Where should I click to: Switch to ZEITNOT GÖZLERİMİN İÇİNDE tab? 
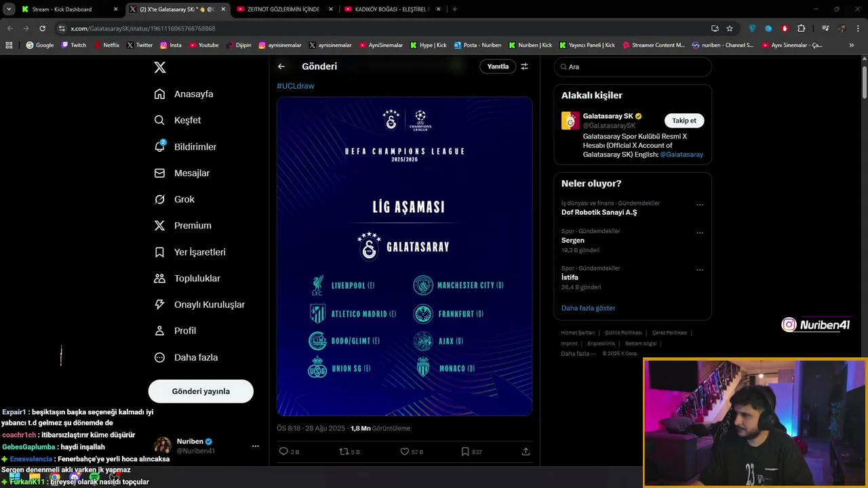(283, 9)
